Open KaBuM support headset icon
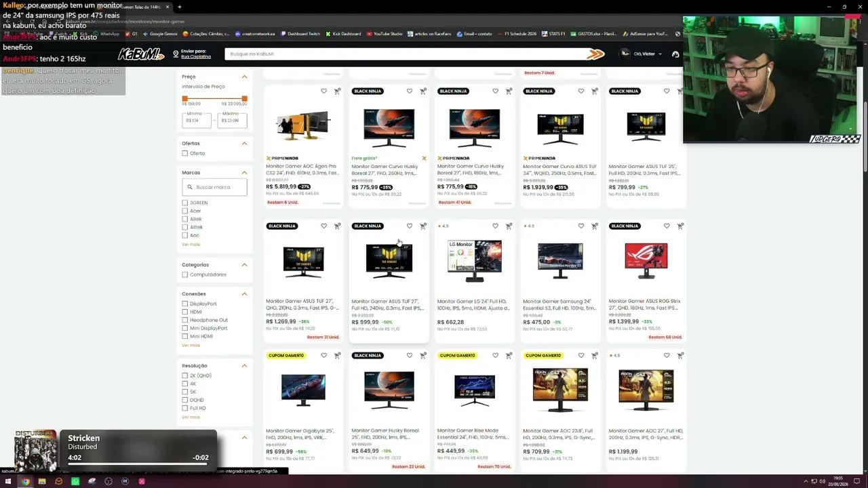The width and height of the screenshot is (868, 488). point(675,54)
